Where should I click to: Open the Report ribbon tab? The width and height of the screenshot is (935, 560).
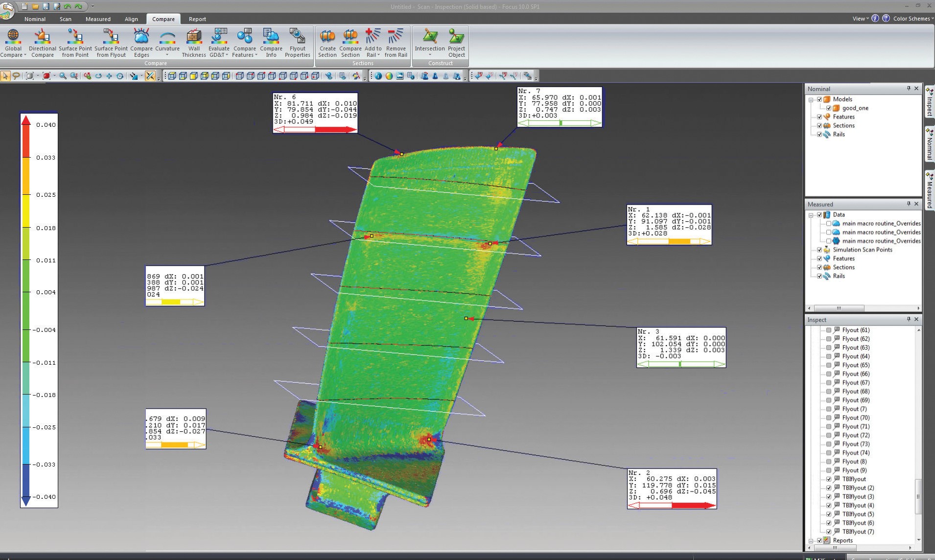[x=197, y=19]
